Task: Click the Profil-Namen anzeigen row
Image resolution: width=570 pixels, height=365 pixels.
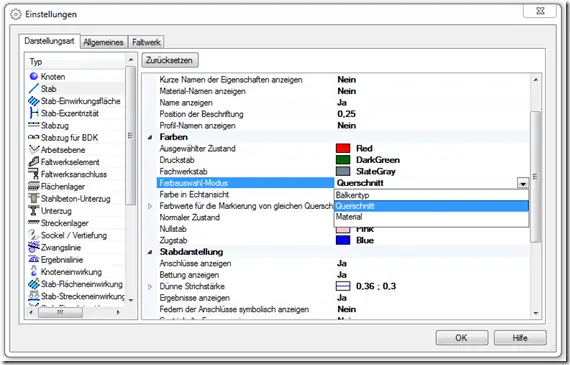Action: coord(342,126)
